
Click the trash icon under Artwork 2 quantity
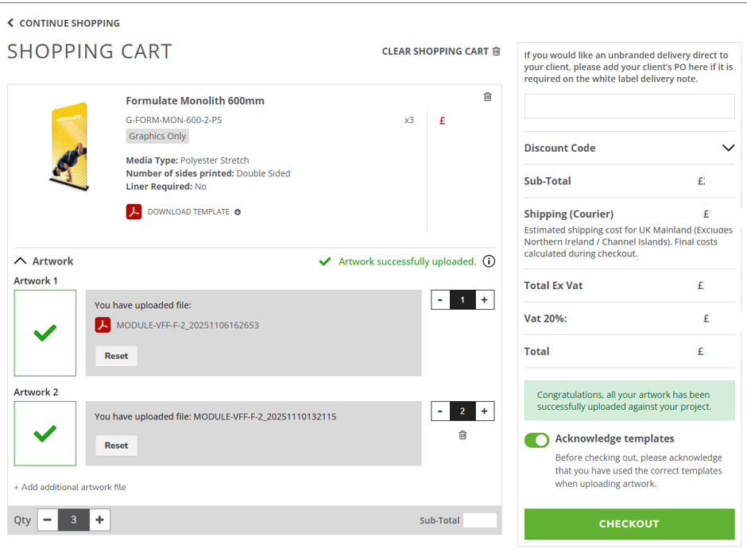[462, 436]
